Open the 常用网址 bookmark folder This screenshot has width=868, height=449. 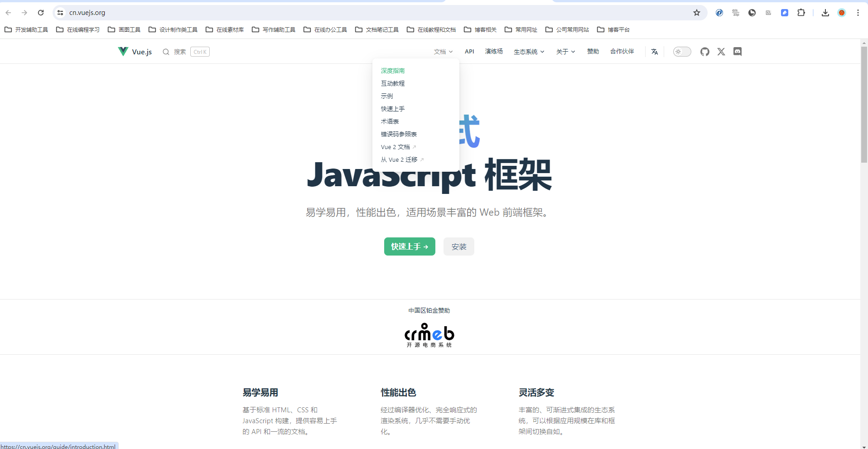[x=521, y=29]
